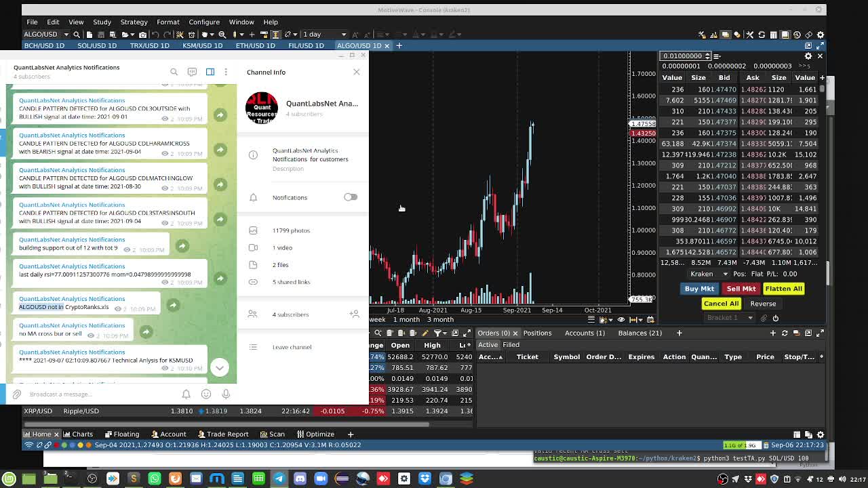Click the Cancel All button
The image size is (868, 488).
(x=721, y=304)
